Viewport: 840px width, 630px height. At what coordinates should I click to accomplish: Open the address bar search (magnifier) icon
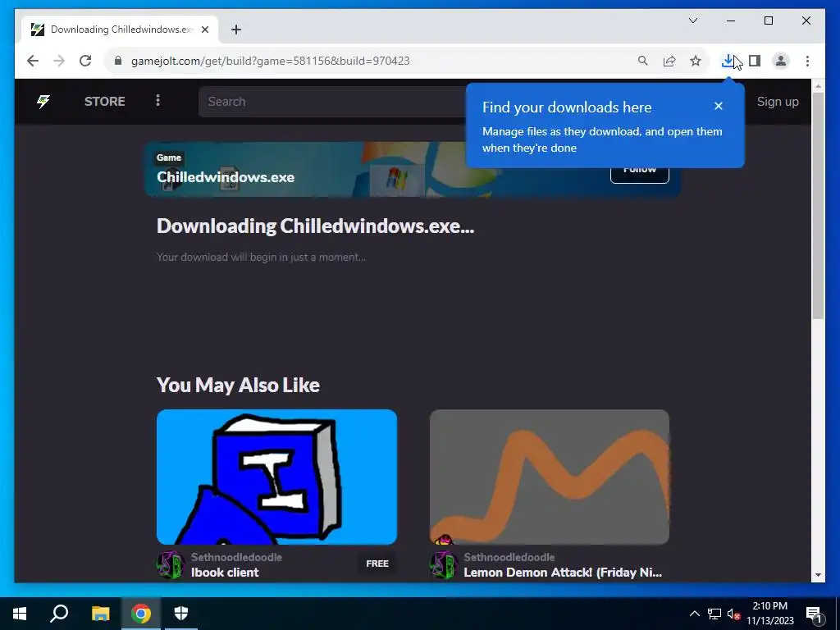point(643,61)
